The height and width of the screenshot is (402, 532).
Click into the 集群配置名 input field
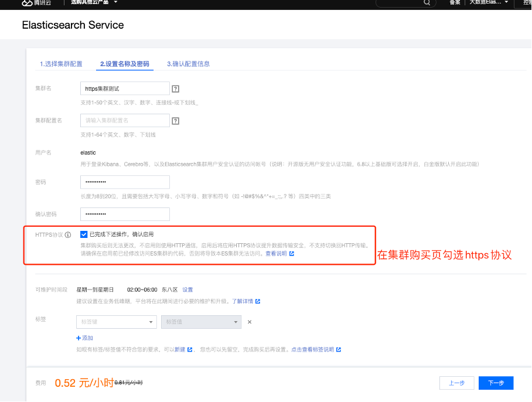125,120
